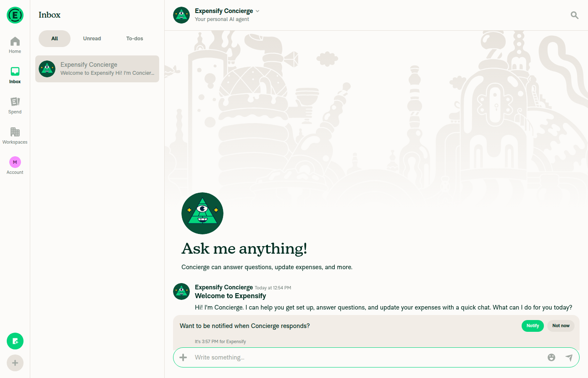The height and width of the screenshot is (378, 588).
Task: Focus the Write something message field
Action: pyautogui.click(x=367, y=357)
